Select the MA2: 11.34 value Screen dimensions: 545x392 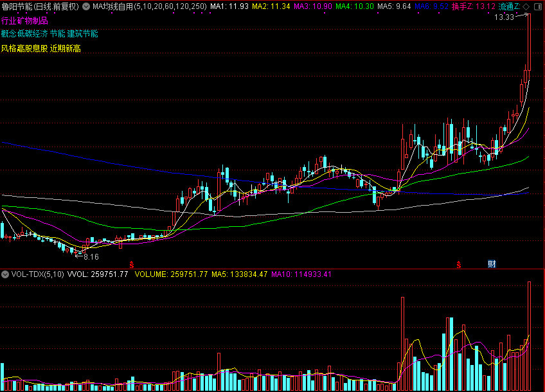[271, 6]
